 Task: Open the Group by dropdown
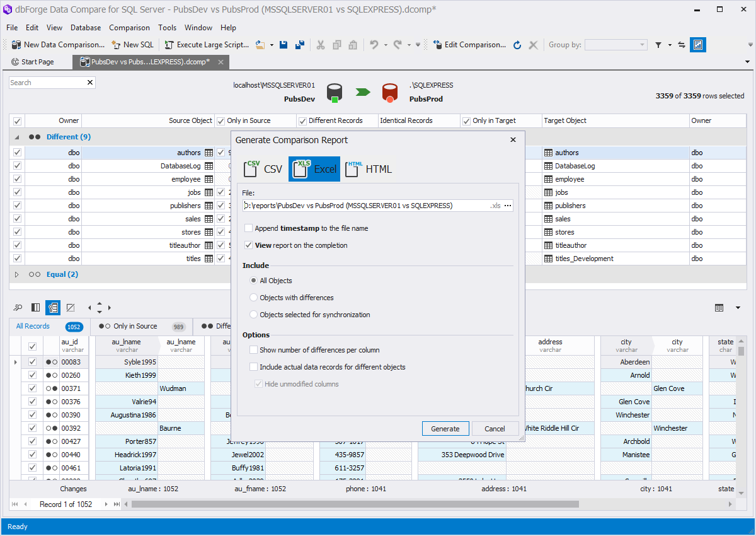[642, 45]
